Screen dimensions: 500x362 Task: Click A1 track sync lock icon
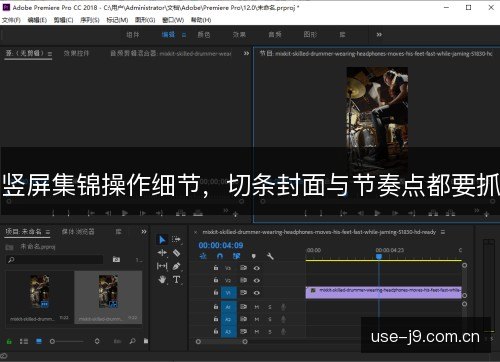244,307
